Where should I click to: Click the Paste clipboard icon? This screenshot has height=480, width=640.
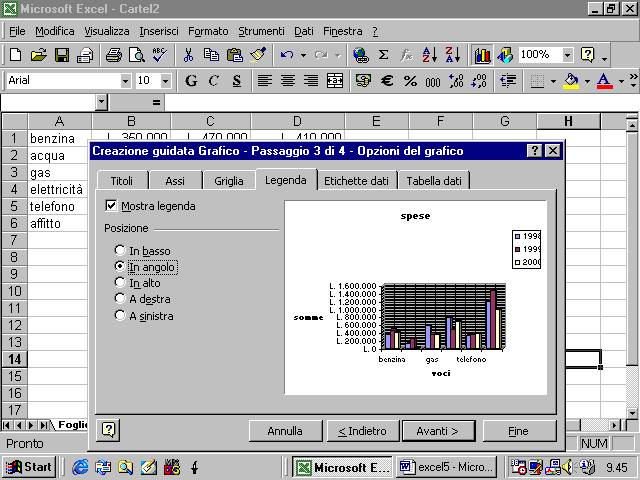[235, 55]
